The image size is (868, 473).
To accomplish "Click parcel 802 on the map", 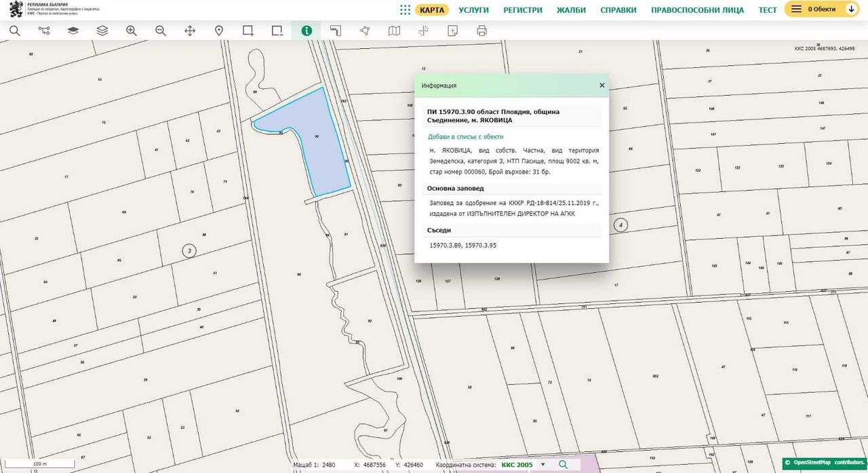I will click(655, 377).
